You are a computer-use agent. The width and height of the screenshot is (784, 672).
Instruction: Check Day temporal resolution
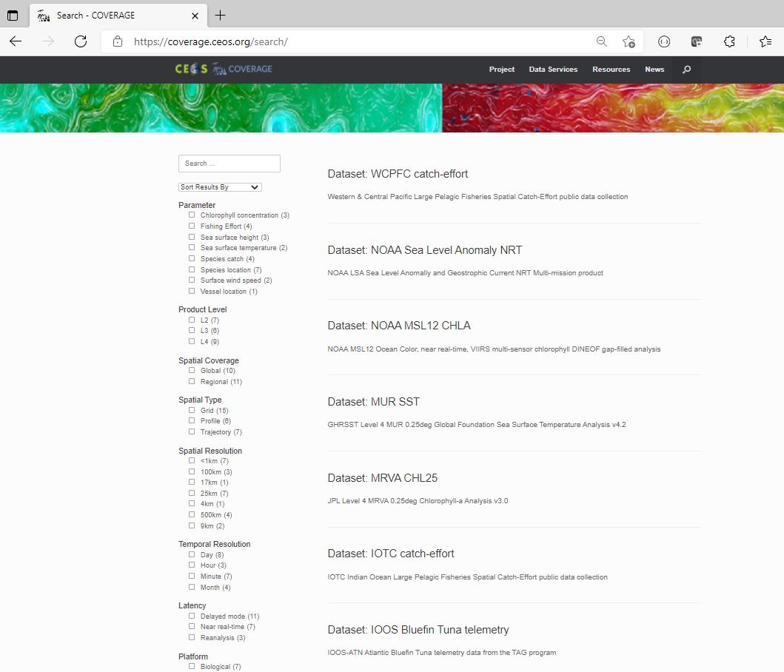coord(192,554)
